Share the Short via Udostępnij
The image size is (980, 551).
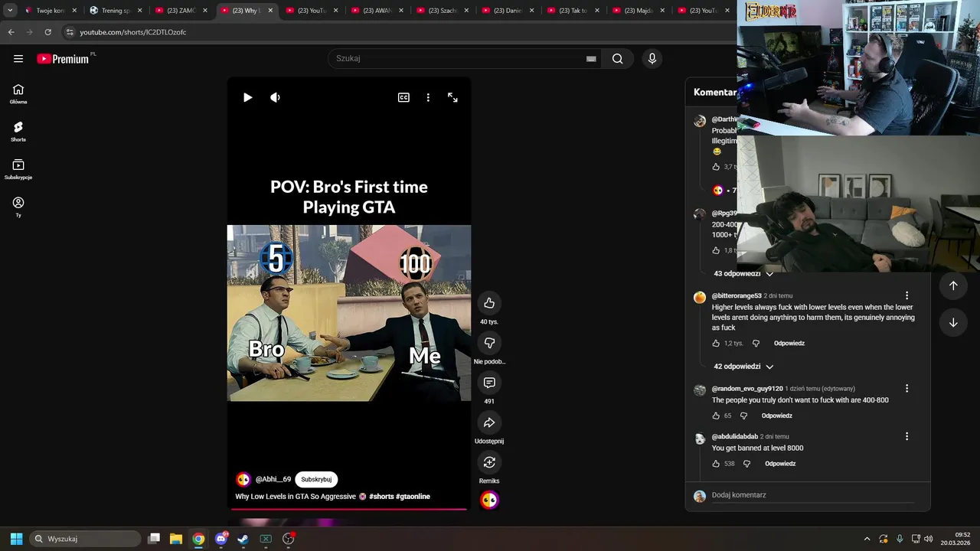489,422
